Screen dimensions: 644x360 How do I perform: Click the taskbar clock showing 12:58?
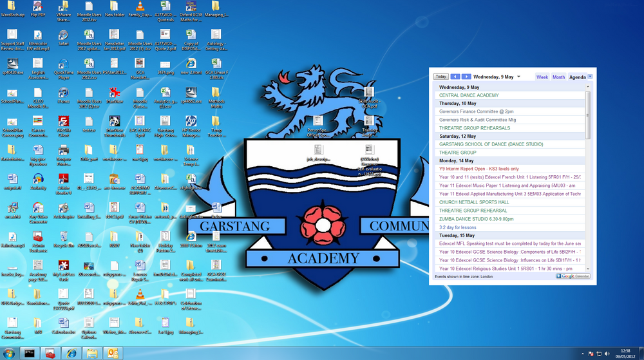[625, 354]
